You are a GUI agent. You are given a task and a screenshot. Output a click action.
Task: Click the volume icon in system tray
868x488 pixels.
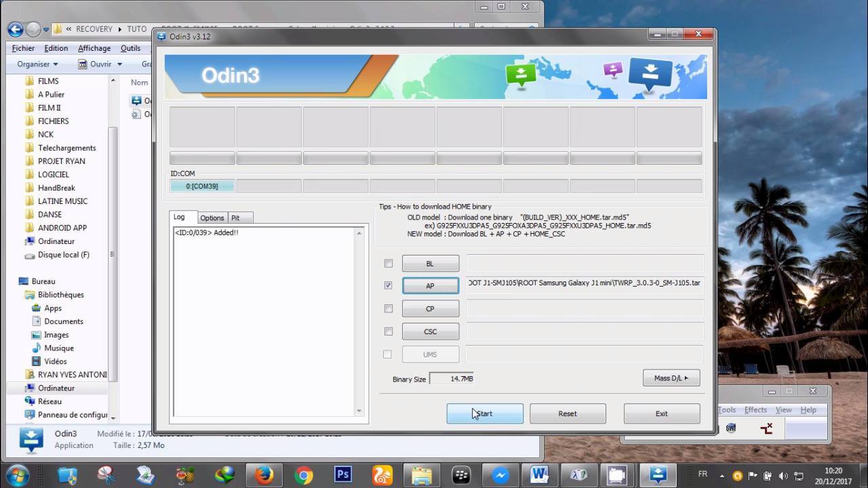pos(785,476)
